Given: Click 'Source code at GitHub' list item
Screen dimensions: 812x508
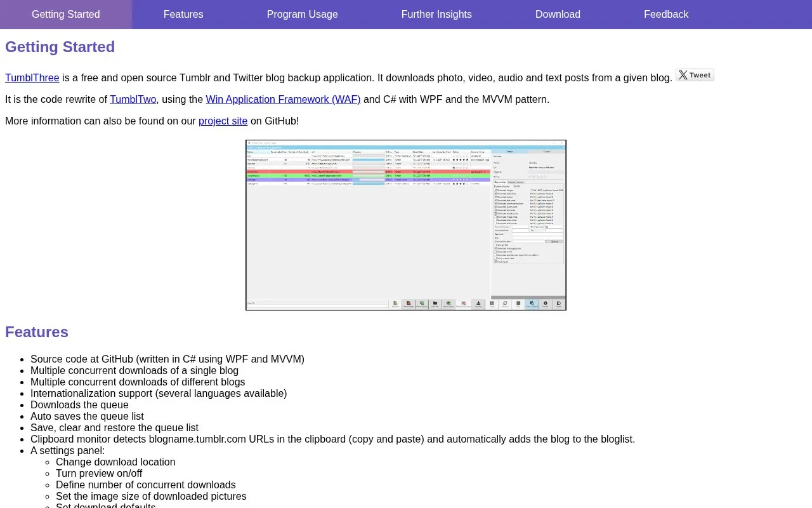Looking at the screenshot, I should (x=167, y=359).
